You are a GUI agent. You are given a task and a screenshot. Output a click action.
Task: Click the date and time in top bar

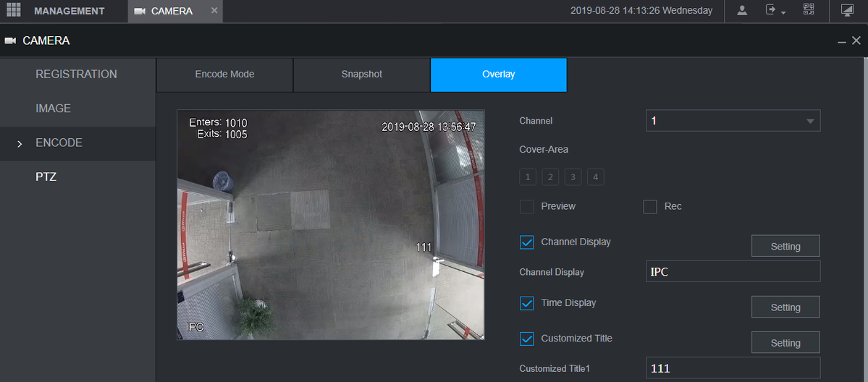point(641,11)
